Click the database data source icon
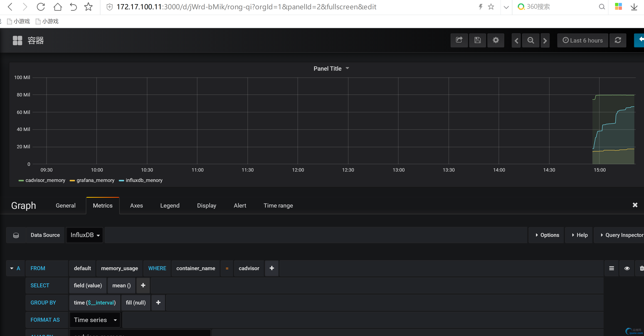 [16, 235]
